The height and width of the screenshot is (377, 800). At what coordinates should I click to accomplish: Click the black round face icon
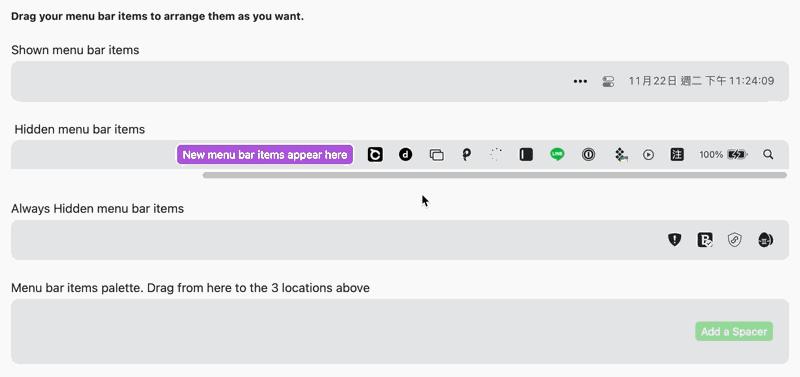pos(765,240)
